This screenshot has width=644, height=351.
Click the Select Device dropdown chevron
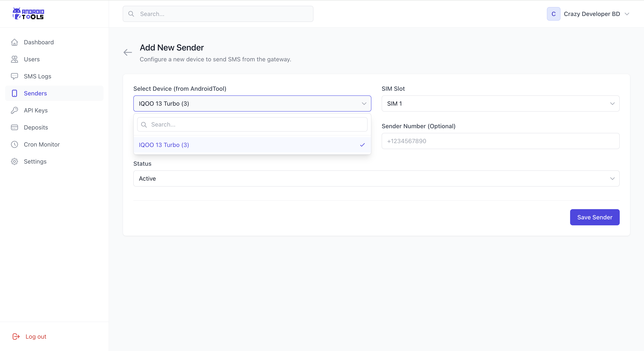364,104
